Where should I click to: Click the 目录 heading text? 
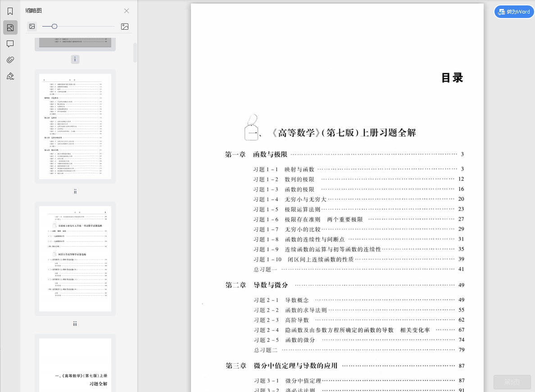tap(452, 78)
